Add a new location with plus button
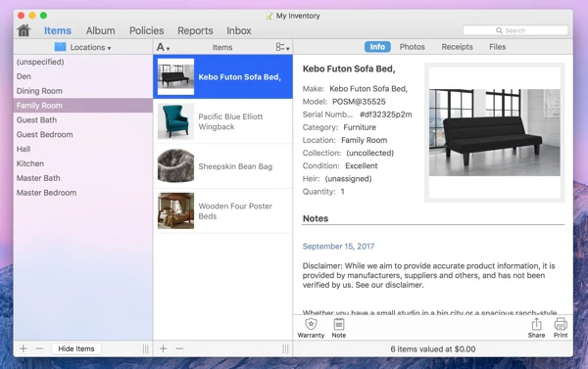 click(x=24, y=348)
